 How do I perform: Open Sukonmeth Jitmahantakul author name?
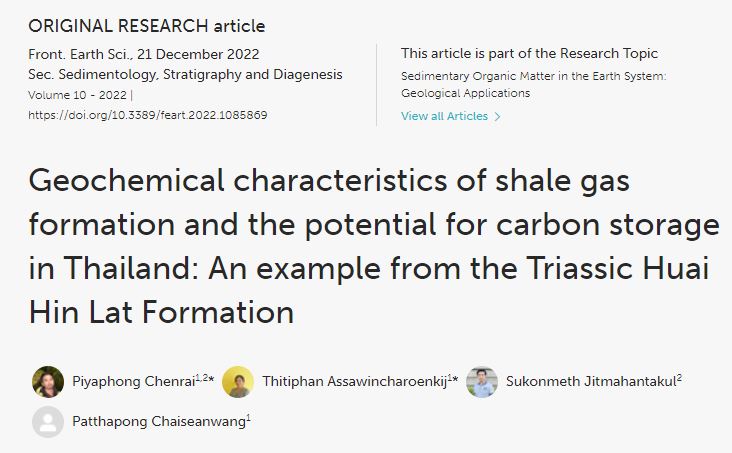591,382
